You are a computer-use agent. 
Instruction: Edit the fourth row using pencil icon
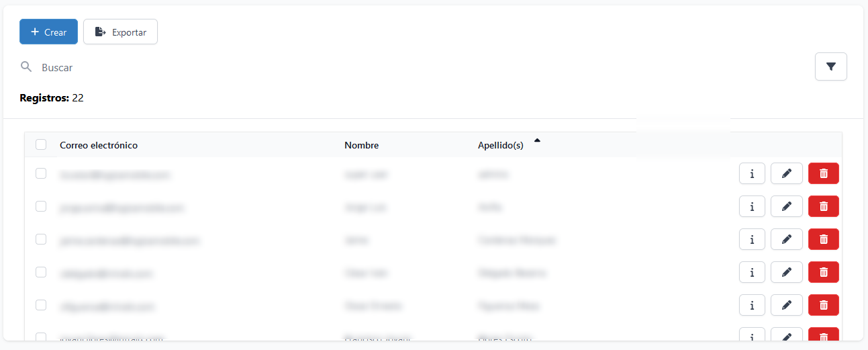786,272
